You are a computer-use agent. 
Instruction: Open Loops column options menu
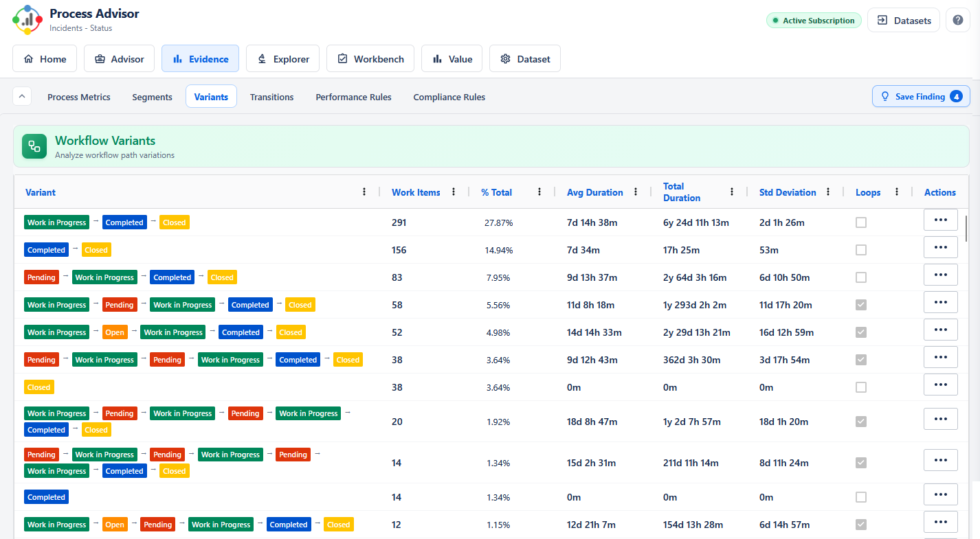897,192
